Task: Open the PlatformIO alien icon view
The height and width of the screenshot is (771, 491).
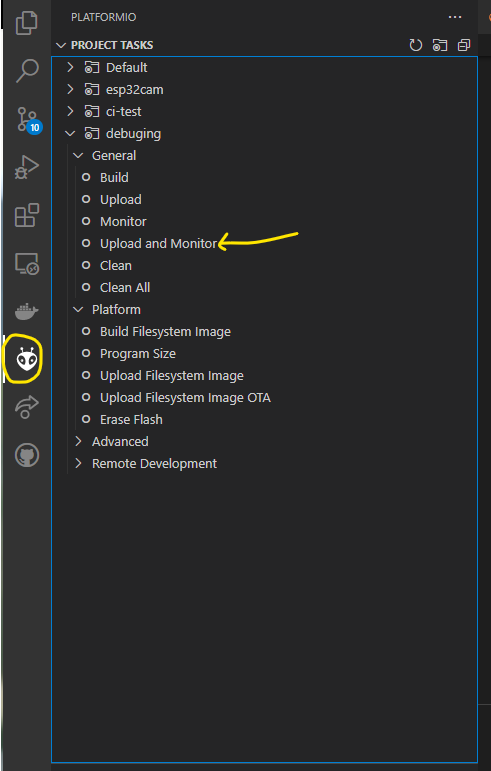Action: click(x=27, y=359)
